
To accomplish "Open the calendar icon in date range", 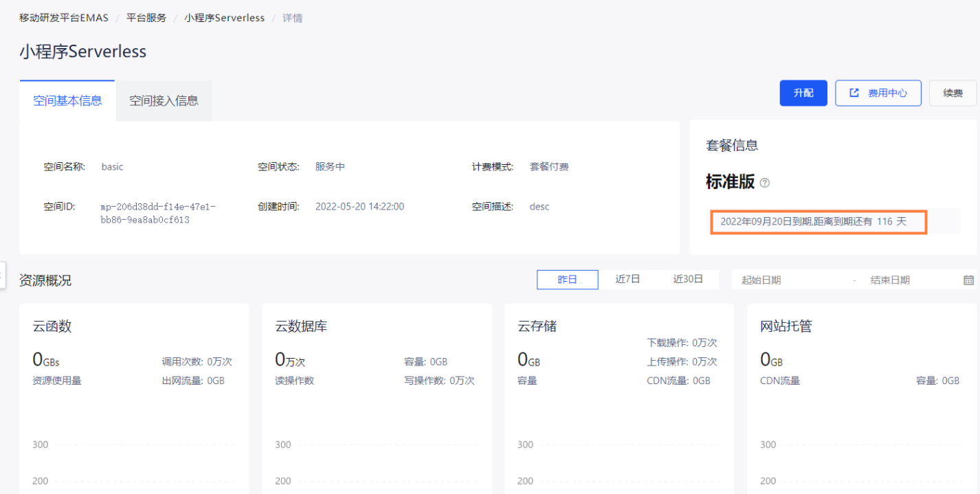I will click(x=968, y=280).
